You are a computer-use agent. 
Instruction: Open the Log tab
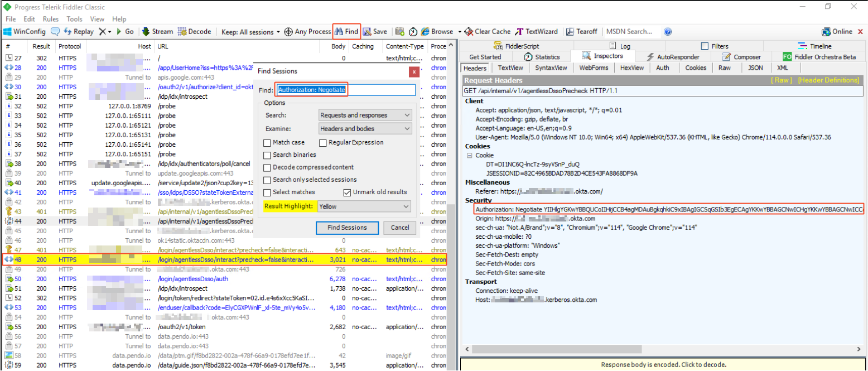620,46
